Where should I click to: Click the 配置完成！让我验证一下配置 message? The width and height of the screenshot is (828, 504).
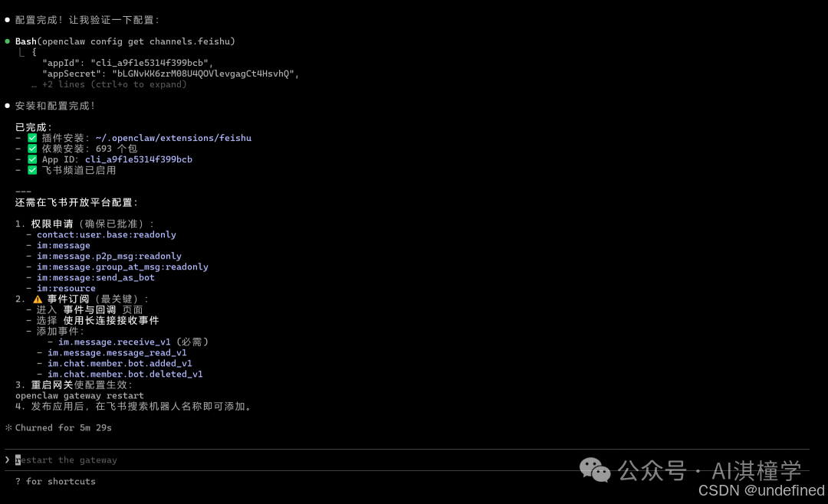pos(87,20)
